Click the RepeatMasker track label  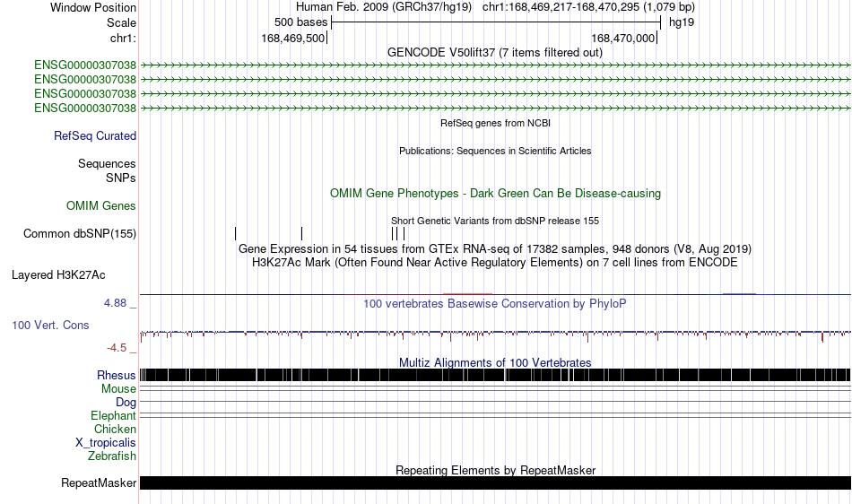(x=99, y=482)
